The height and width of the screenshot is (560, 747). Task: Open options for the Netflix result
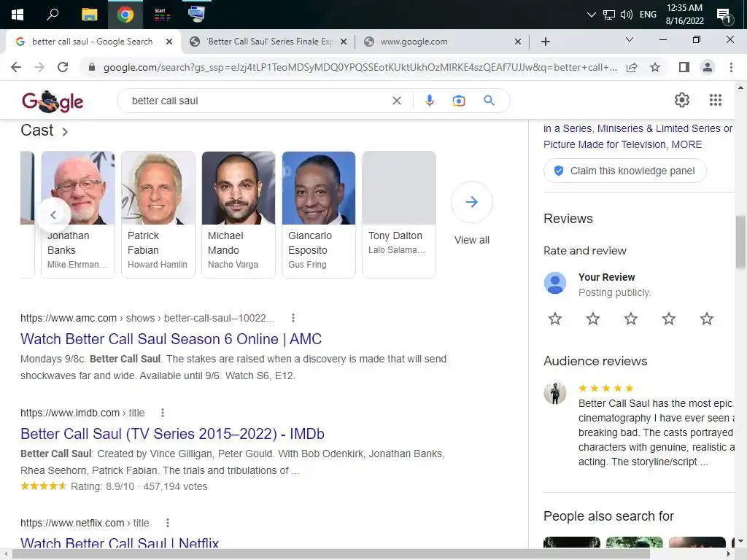tap(167, 523)
